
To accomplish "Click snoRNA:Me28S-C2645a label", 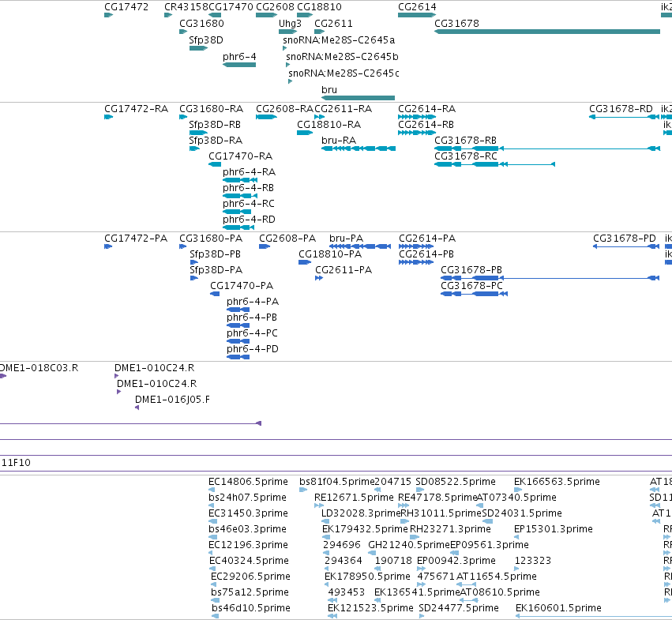I will [x=339, y=39].
